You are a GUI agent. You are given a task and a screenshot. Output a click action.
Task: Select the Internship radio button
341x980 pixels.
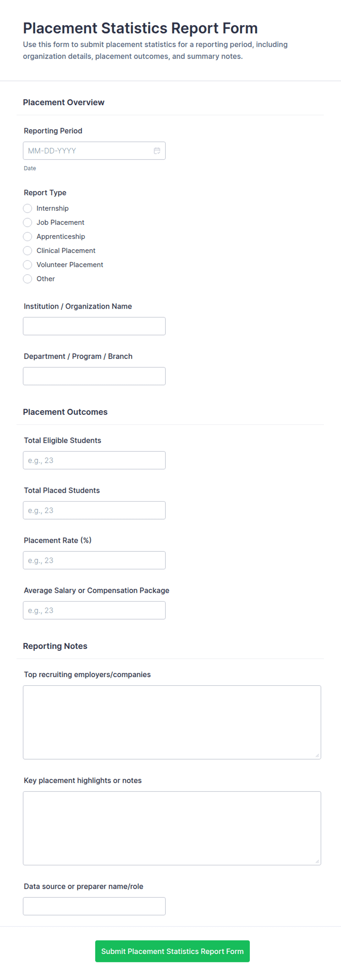[27, 208]
